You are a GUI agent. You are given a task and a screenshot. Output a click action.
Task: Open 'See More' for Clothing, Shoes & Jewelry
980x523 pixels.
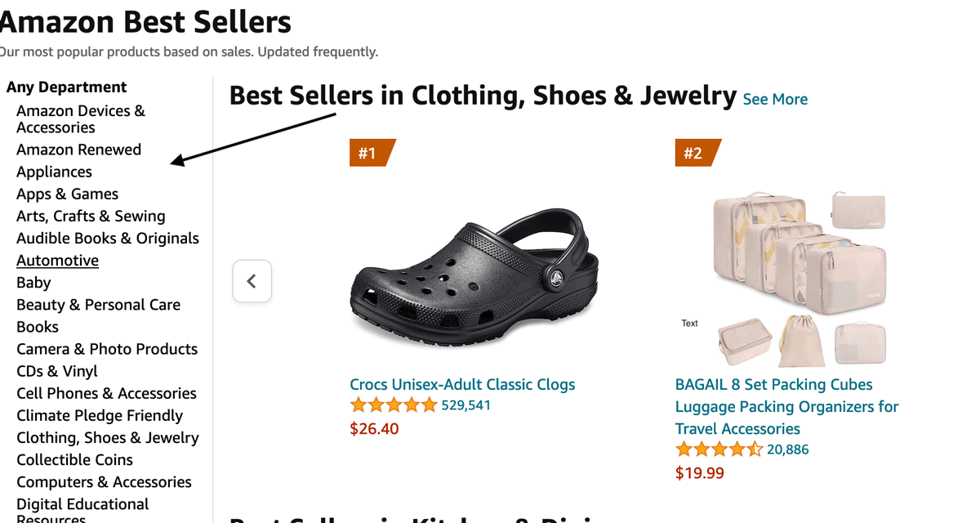pyautogui.click(x=775, y=100)
